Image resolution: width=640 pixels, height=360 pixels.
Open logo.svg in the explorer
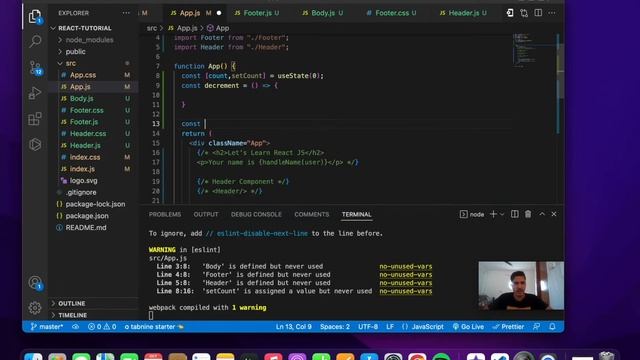pyautogui.click(x=84, y=180)
